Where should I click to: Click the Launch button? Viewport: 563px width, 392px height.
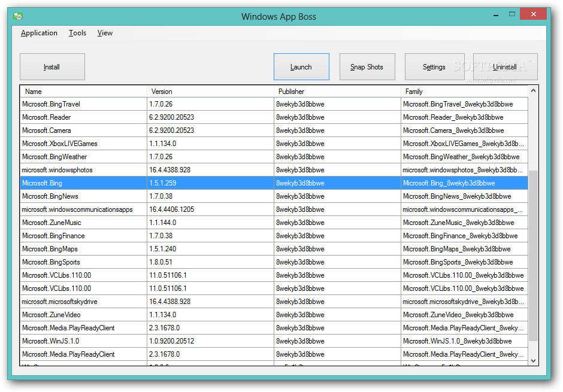point(301,66)
